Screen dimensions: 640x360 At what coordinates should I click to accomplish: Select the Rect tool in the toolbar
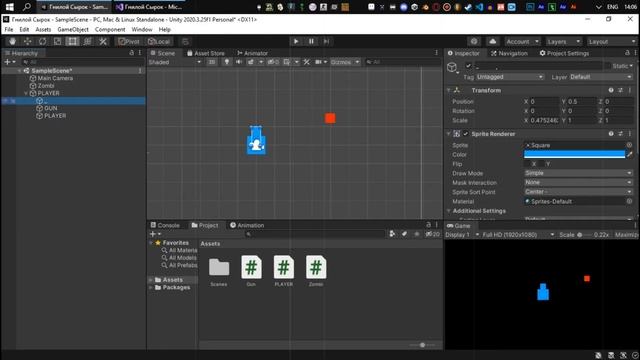(72, 41)
